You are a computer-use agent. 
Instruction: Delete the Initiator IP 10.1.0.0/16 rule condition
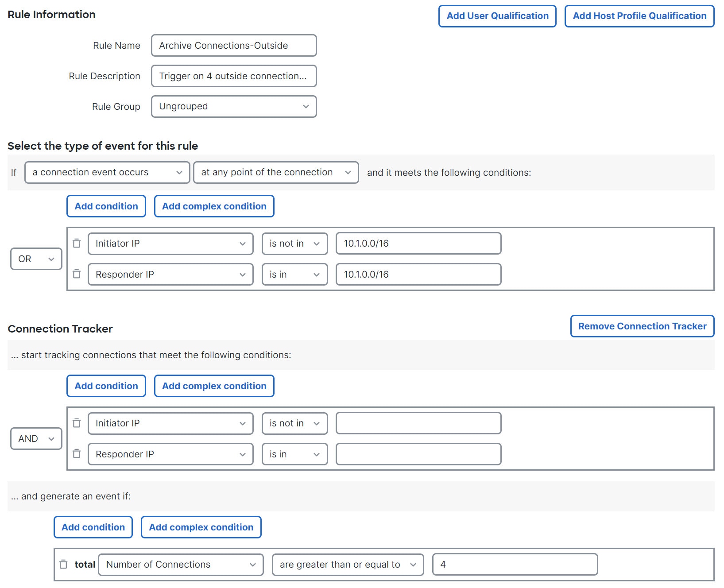tap(77, 243)
